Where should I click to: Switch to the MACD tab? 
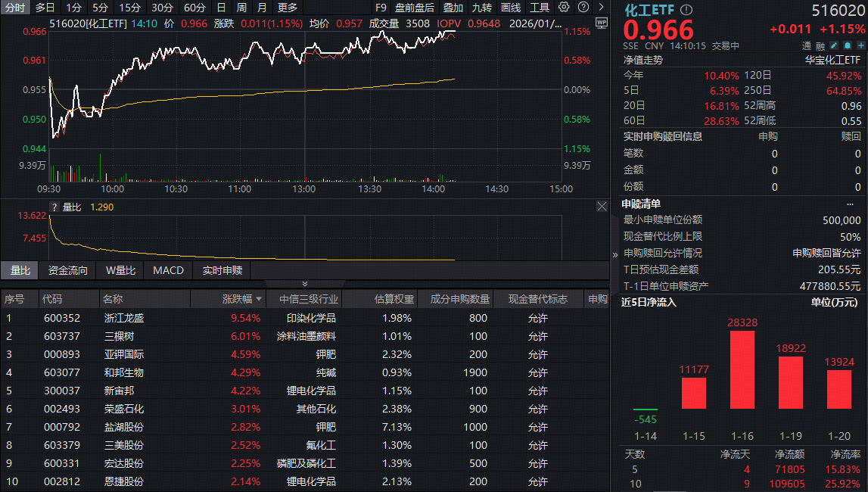168,270
